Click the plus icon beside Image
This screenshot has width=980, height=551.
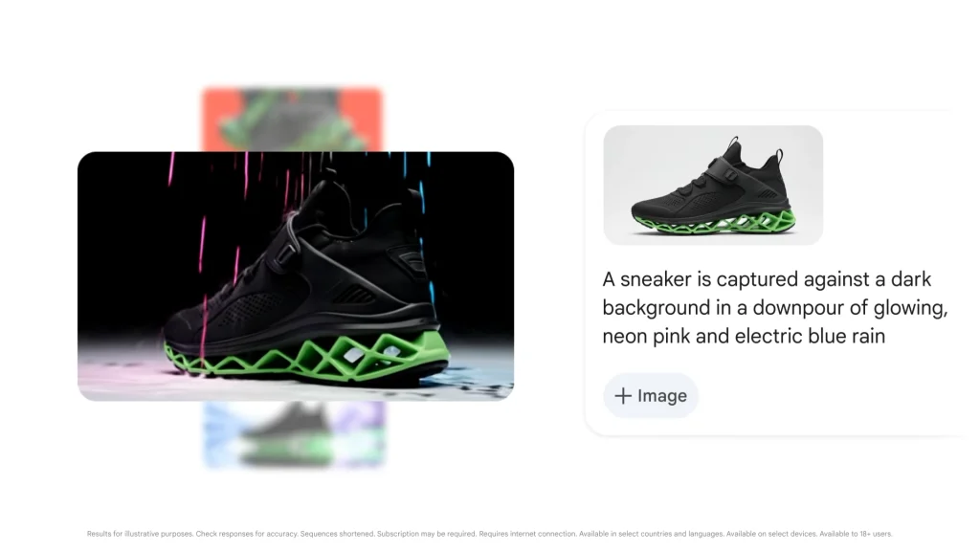(622, 396)
